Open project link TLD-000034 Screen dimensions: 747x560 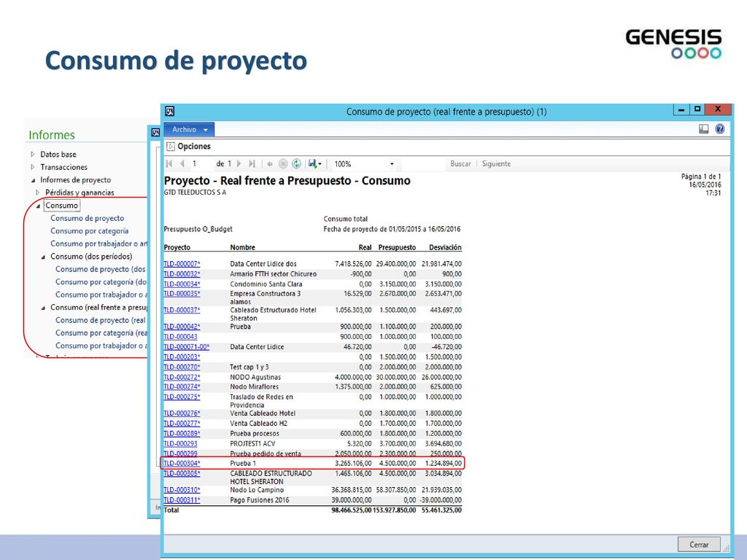click(182, 284)
